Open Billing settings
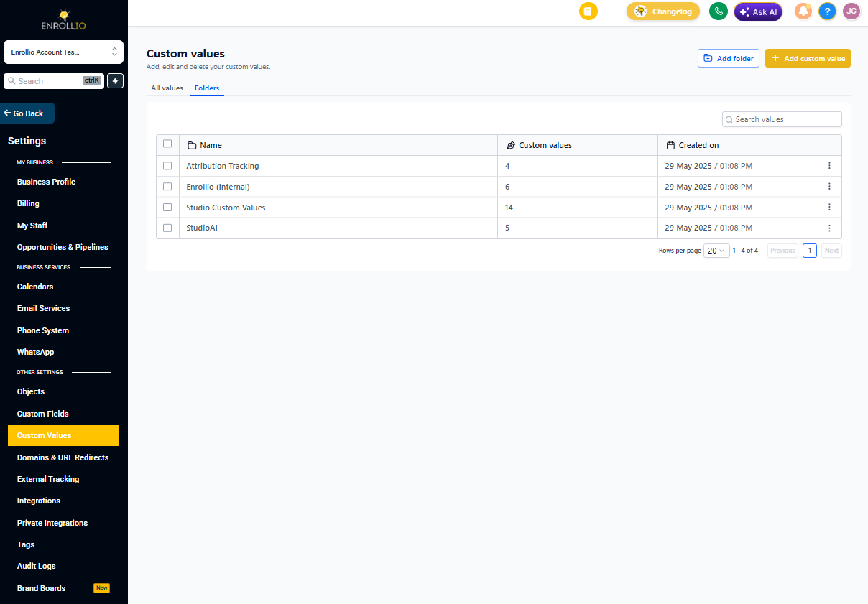 pos(28,203)
